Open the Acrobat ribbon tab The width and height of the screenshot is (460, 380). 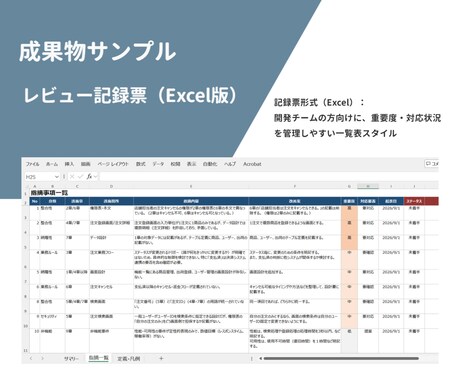(252, 164)
